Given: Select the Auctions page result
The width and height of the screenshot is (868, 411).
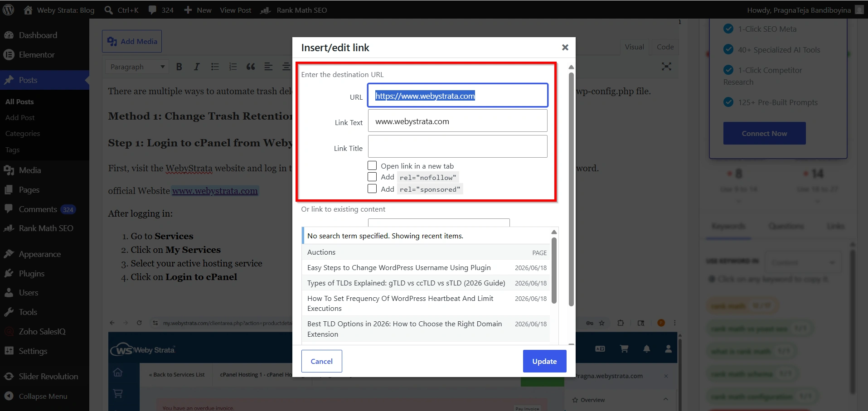Looking at the screenshot, I should click(x=426, y=252).
